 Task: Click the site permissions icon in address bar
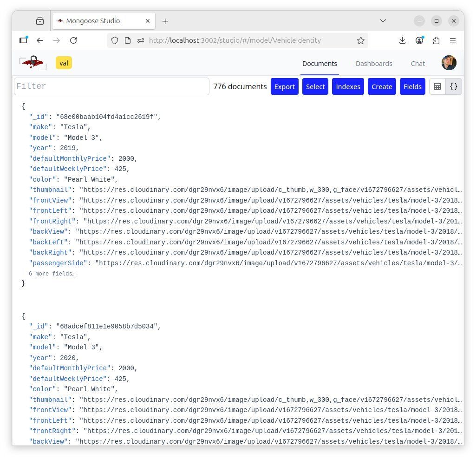(x=141, y=40)
